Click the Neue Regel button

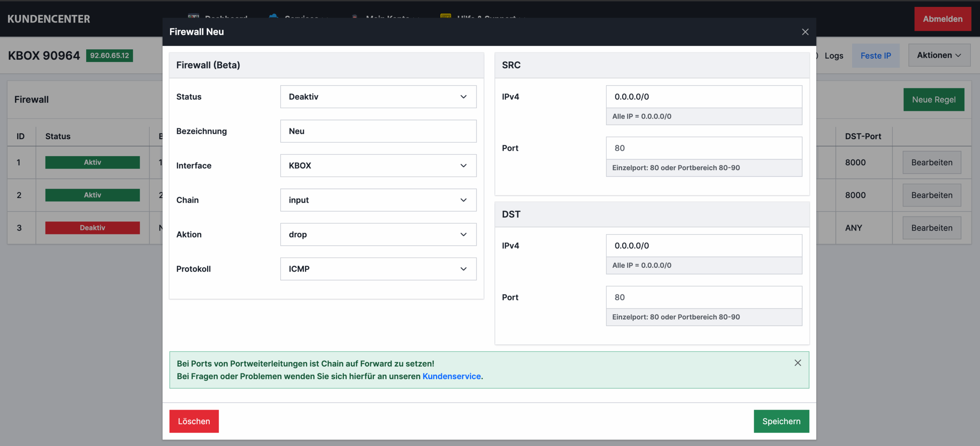coord(933,100)
